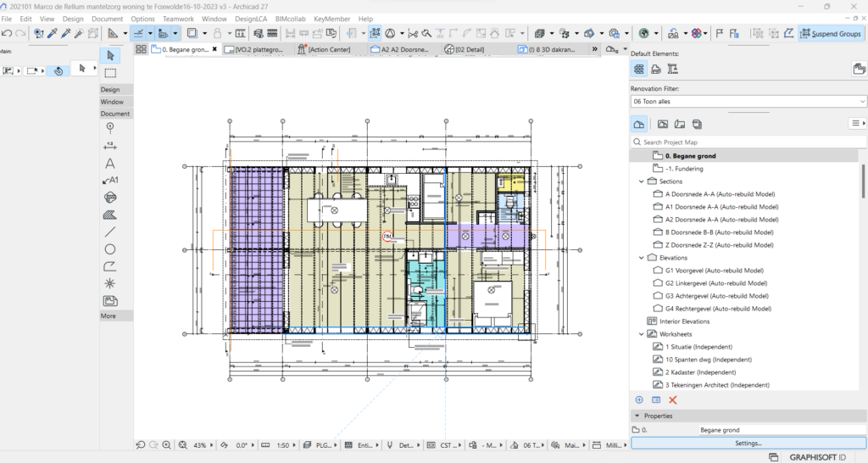Viewport: 868px width, 464px height.
Task: Collapse the Sections tree folder
Action: (x=641, y=182)
